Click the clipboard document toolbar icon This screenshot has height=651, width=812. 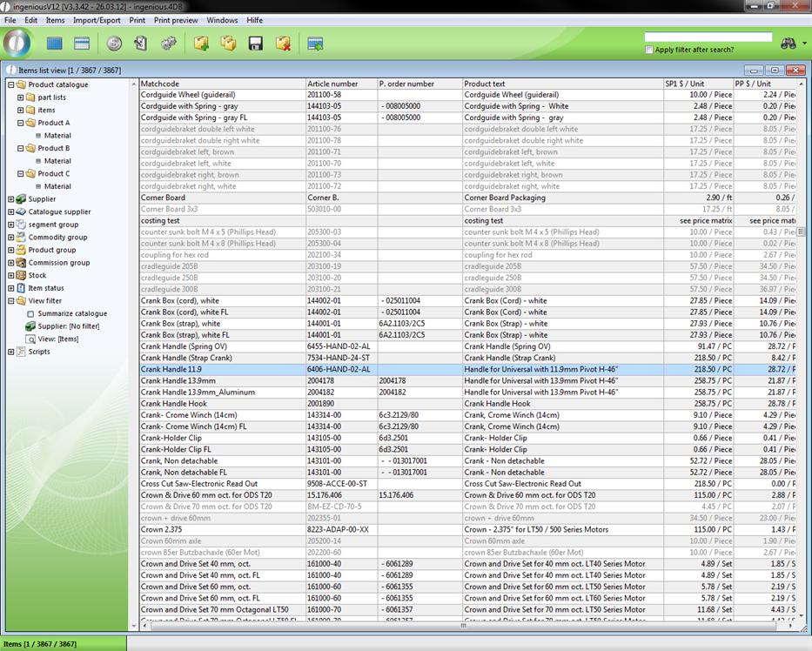coord(140,44)
